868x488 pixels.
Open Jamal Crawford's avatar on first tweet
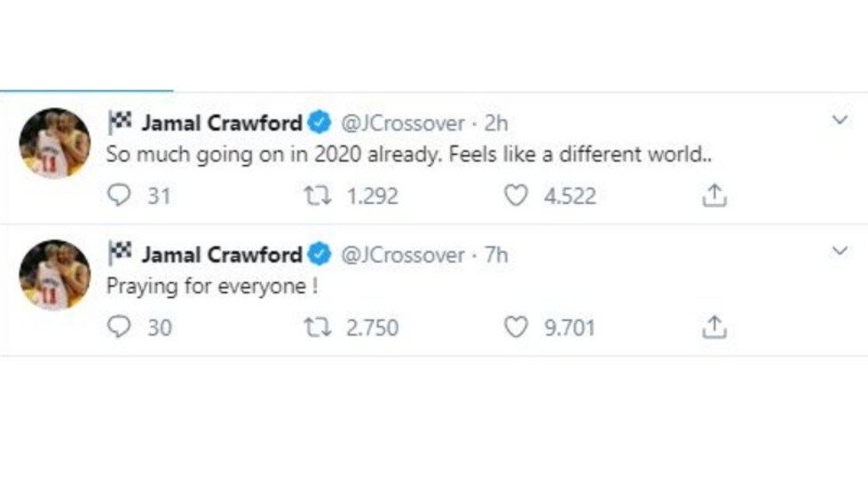pos(54,144)
